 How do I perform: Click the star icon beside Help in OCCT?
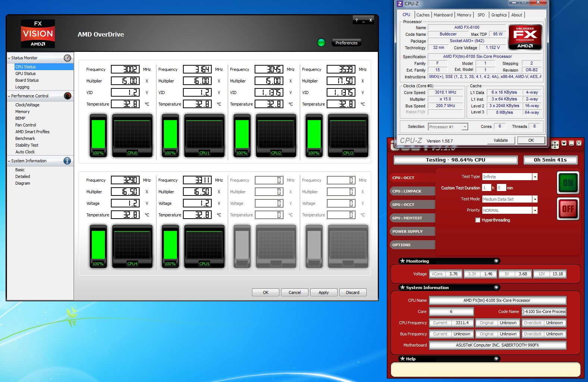pyautogui.click(x=402, y=359)
